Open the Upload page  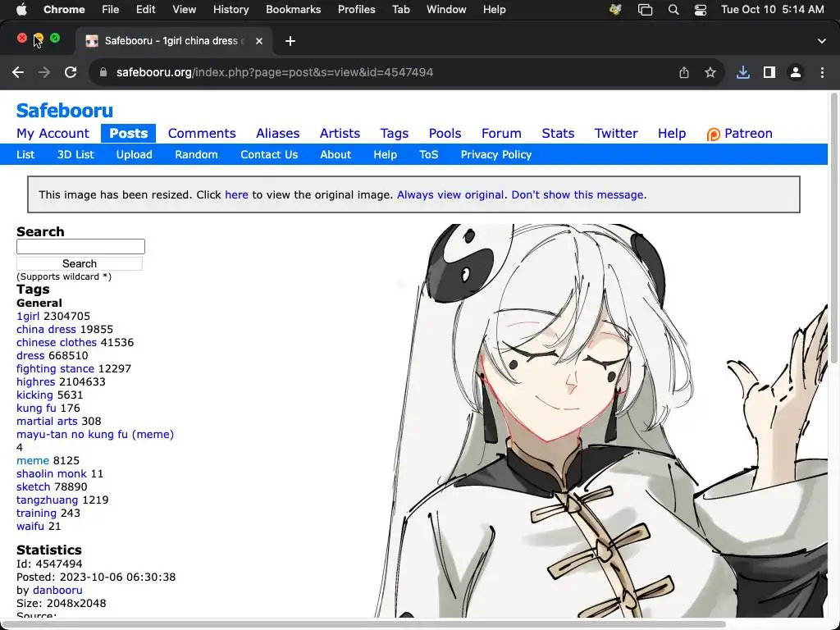click(135, 155)
